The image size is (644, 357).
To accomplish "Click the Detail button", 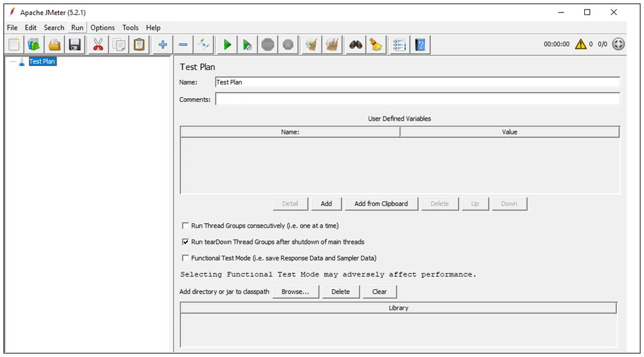I will point(290,204).
